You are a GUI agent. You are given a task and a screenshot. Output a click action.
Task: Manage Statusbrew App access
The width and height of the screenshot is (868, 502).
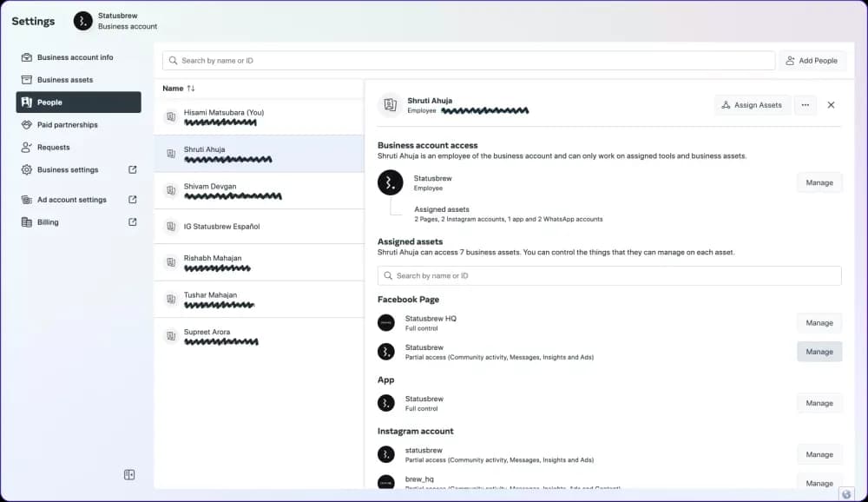coord(819,403)
